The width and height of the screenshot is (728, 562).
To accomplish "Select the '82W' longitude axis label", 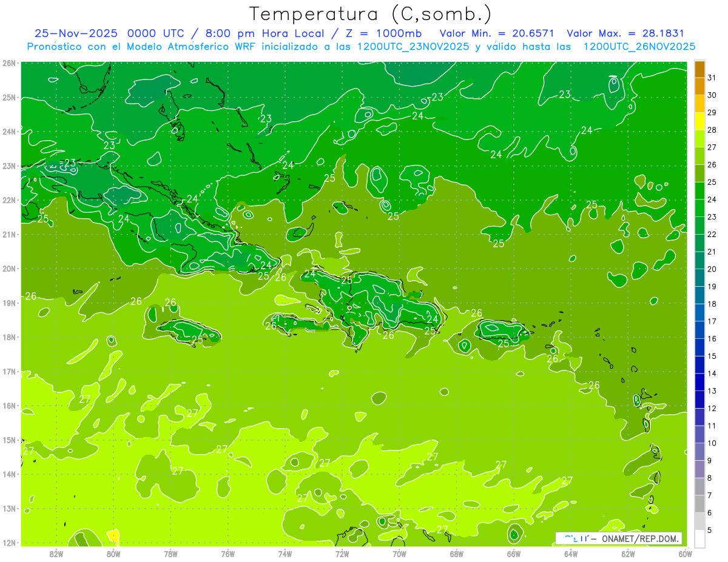I will point(56,553).
